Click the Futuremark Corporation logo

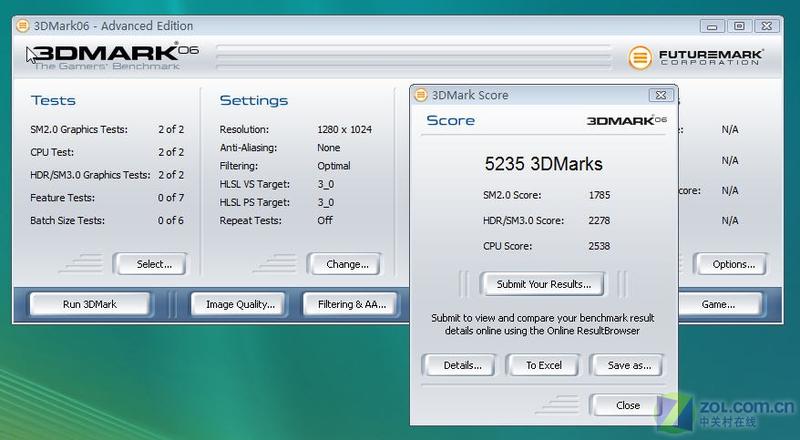695,58
